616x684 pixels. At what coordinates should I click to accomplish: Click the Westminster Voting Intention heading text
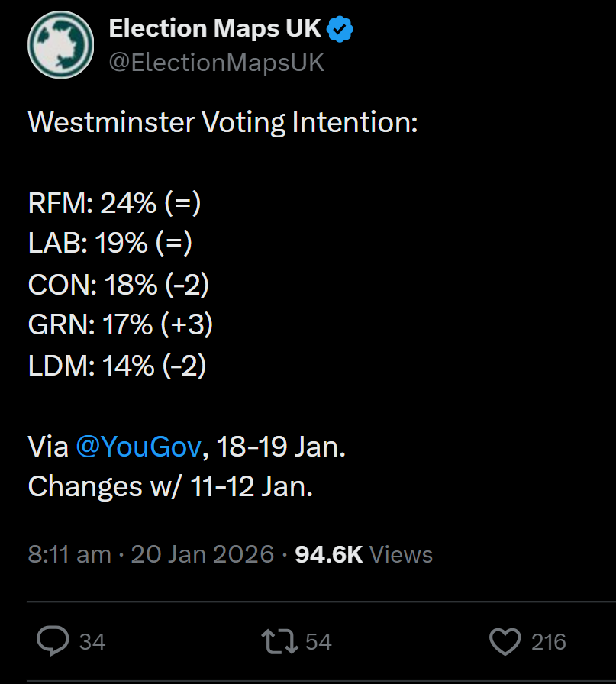[x=223, y=123]
